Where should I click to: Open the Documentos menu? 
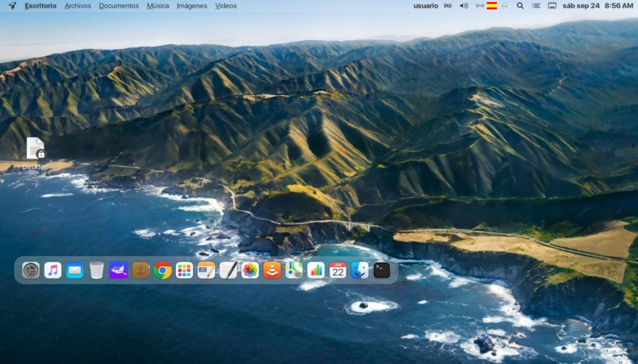[119, 6]
